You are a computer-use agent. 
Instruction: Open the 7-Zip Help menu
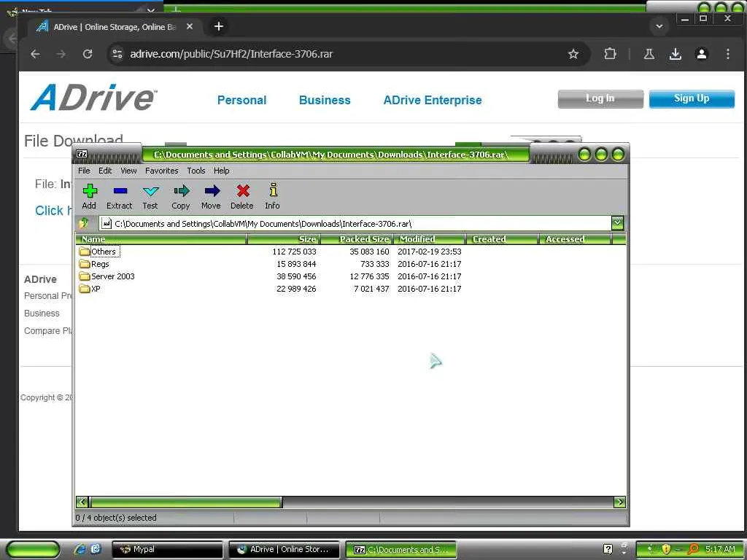[x=221, y=171]
